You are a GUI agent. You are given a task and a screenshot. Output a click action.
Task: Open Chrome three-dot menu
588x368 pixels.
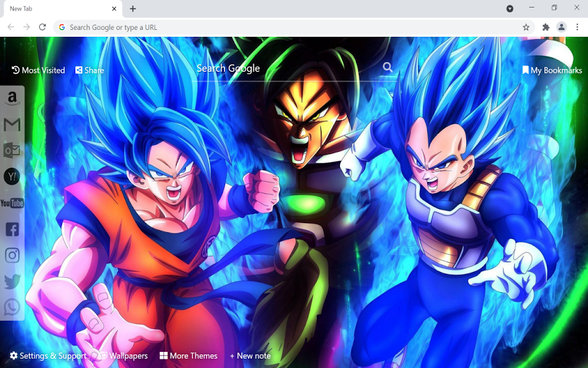tap(577, 27)
